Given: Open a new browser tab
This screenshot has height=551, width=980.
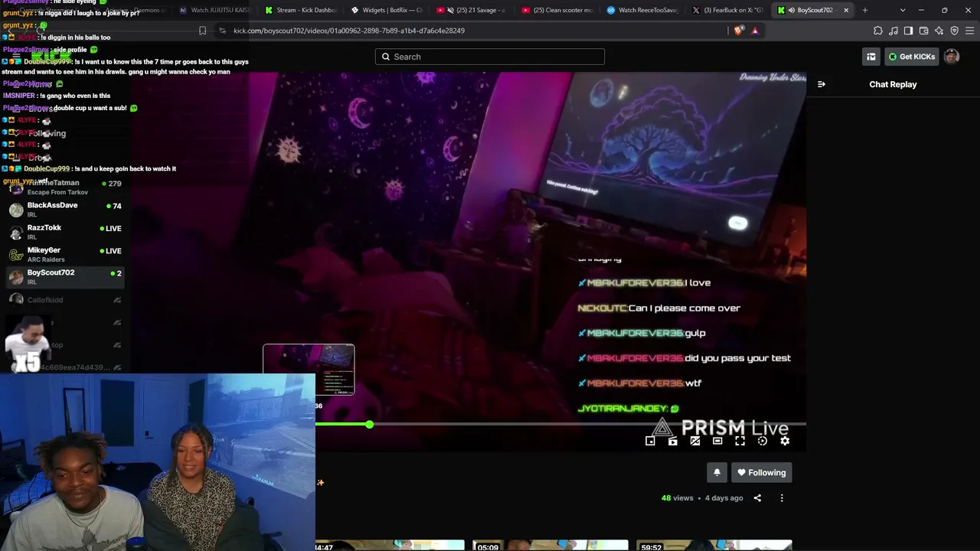Looking at the screenshot, I should click(x=865, y=10).
